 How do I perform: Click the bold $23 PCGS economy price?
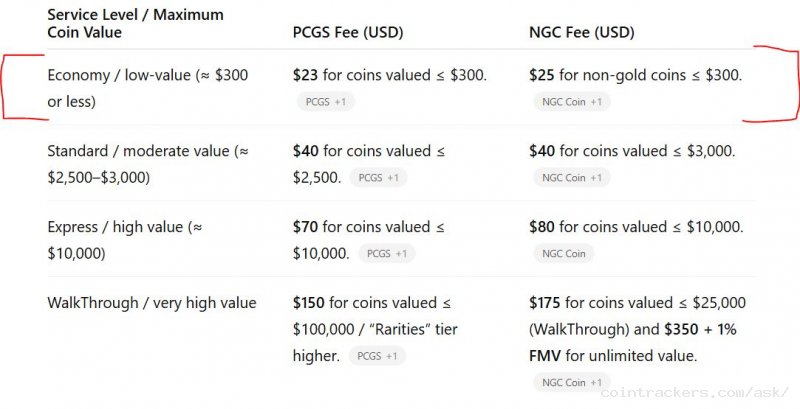coord(305,75)
